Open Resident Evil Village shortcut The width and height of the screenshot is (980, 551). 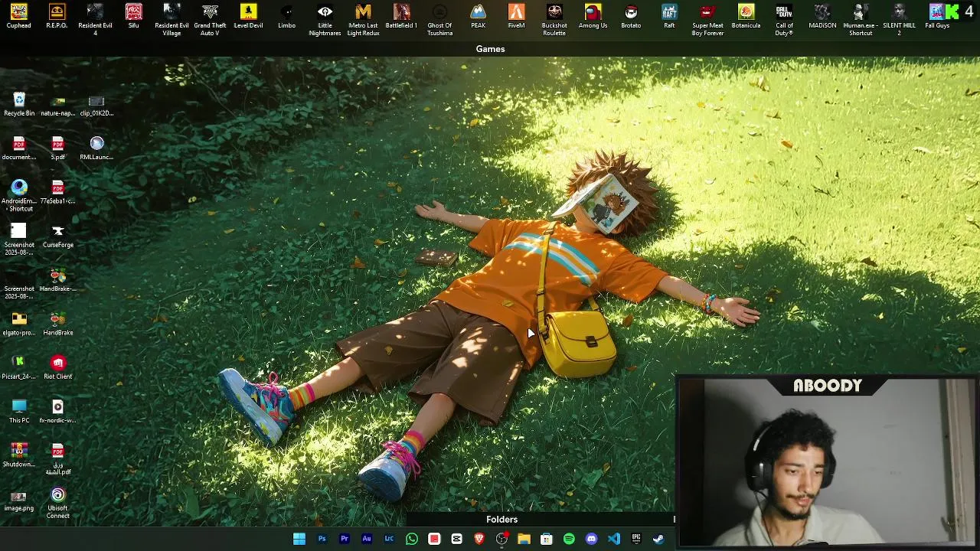(x=171, y=20)
